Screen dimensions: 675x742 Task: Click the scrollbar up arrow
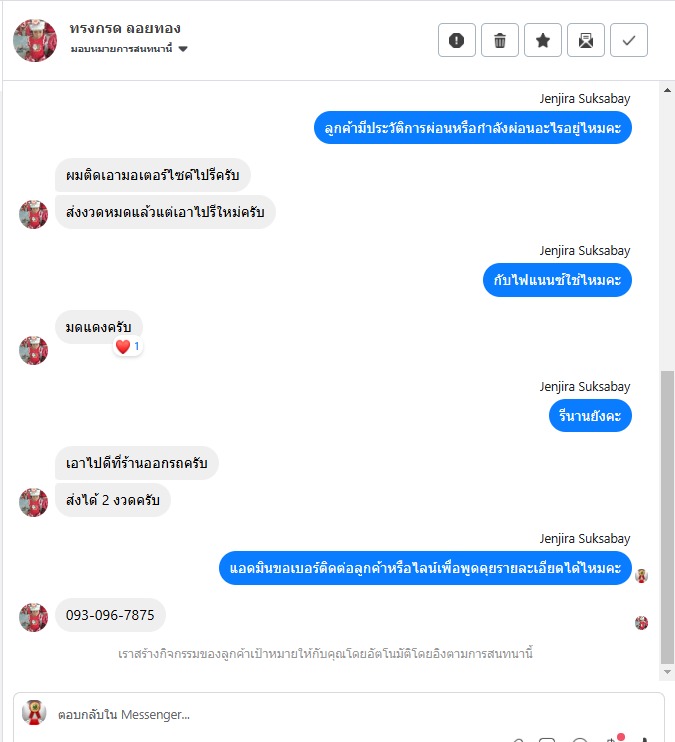pyautogui.click(x=667, y=90)
